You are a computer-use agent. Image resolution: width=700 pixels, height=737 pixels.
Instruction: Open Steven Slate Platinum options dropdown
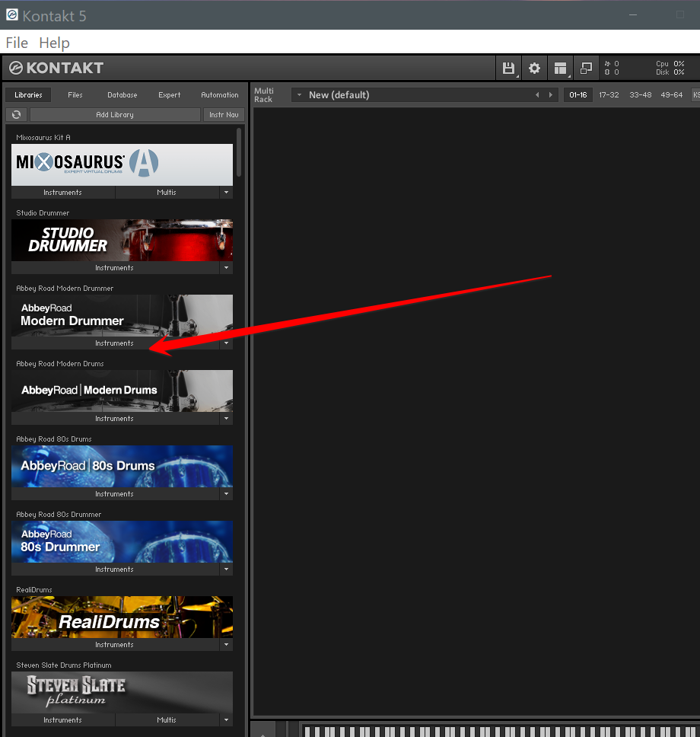(227, 719)
